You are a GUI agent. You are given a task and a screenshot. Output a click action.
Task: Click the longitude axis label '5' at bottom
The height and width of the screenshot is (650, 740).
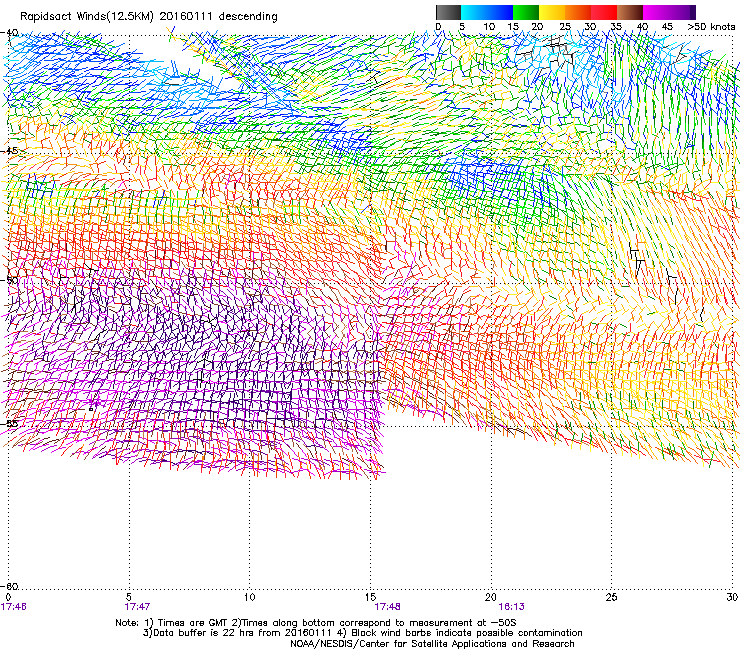(x=129, y=597)
